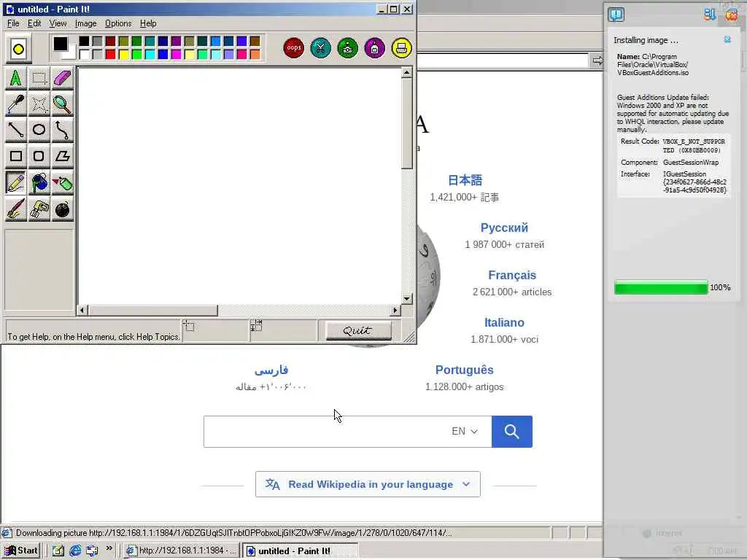Select the black bomb tool
747x560 pixels.
(x=63, y=209)
